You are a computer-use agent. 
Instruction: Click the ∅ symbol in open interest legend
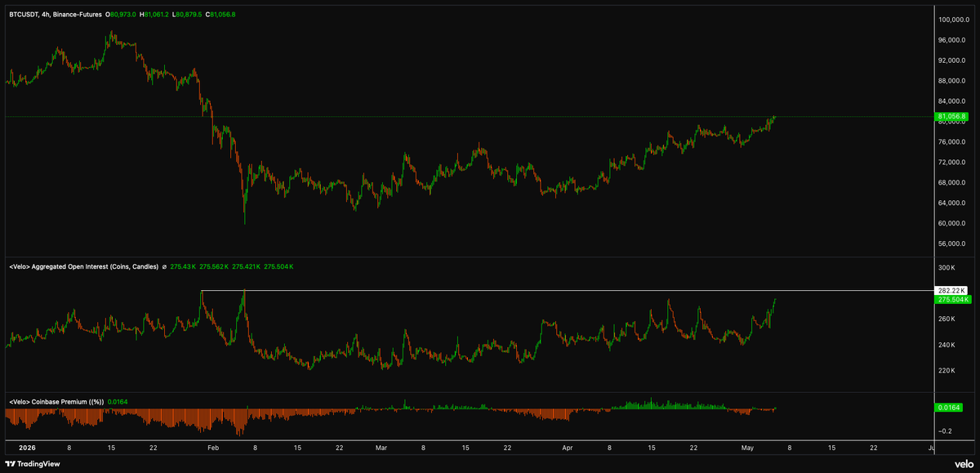click(164, 266)
